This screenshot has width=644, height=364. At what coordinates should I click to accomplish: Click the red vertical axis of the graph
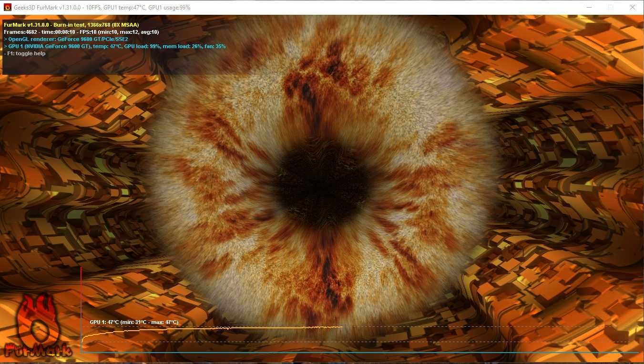point(81,310)
